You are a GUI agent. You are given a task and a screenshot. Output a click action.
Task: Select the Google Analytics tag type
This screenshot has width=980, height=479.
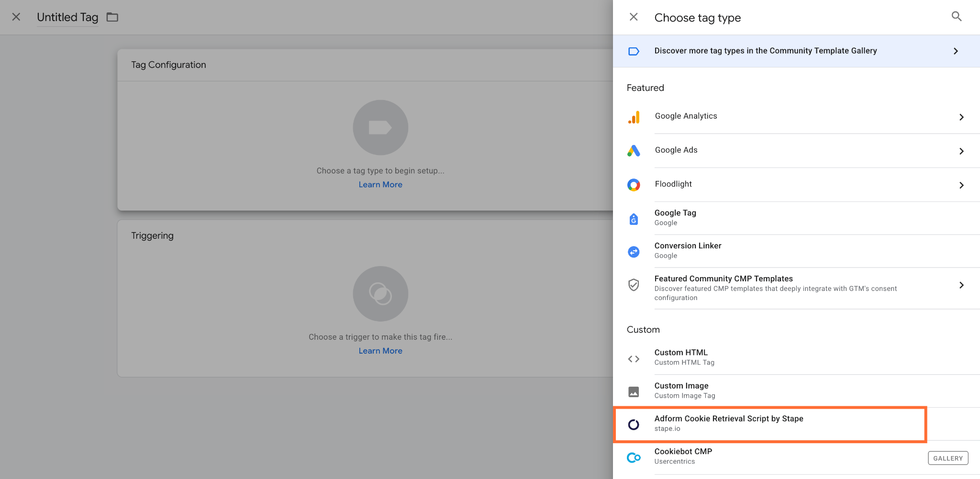point(796,117)
